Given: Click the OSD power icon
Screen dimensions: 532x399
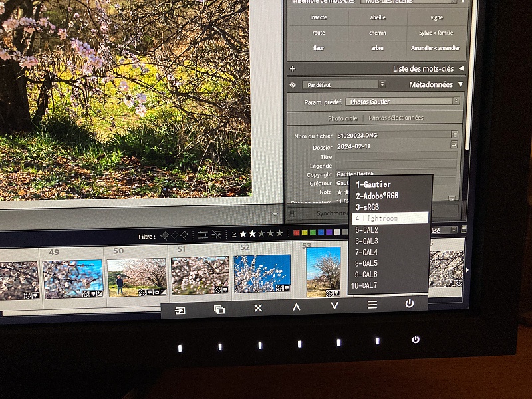Looking at the screenshot, I should 410,303.
